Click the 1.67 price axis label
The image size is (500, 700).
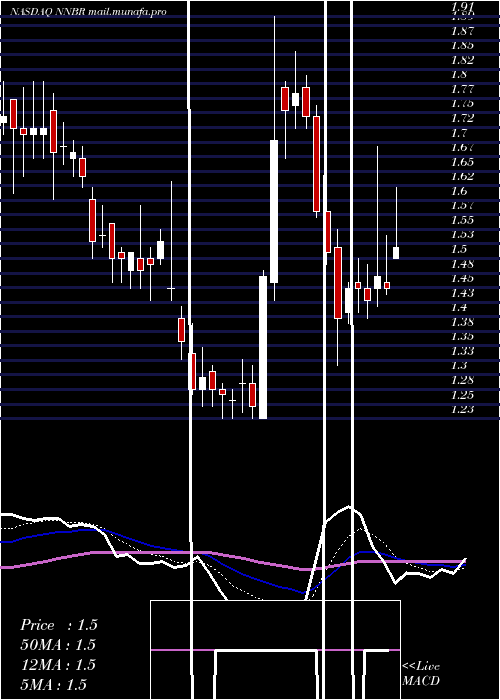(x=462, y=147)
